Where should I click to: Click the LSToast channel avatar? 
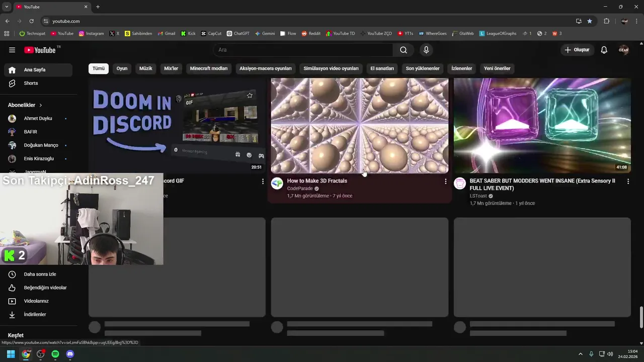460,184
